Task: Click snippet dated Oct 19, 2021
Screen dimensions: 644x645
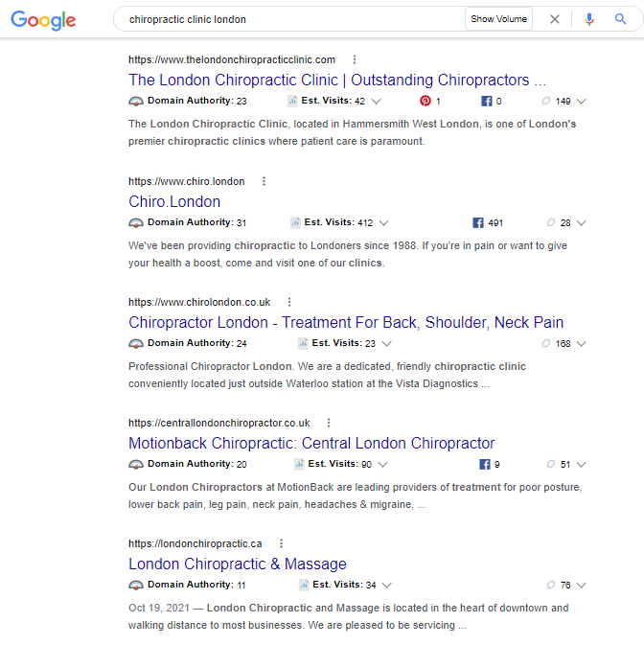Action: (x=349, y=616)
